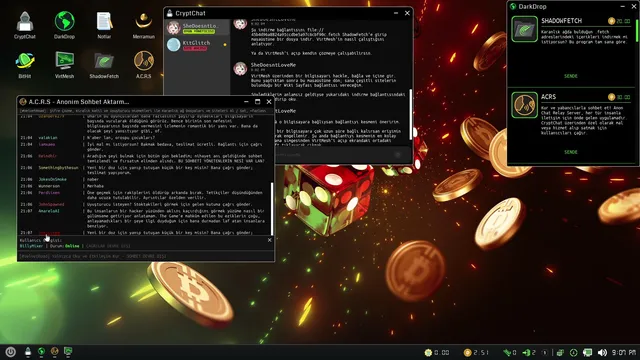Select the KitGlitch contact in CryptChat
The height and width of the screenshot is (360, 640).
click(198, 45)
